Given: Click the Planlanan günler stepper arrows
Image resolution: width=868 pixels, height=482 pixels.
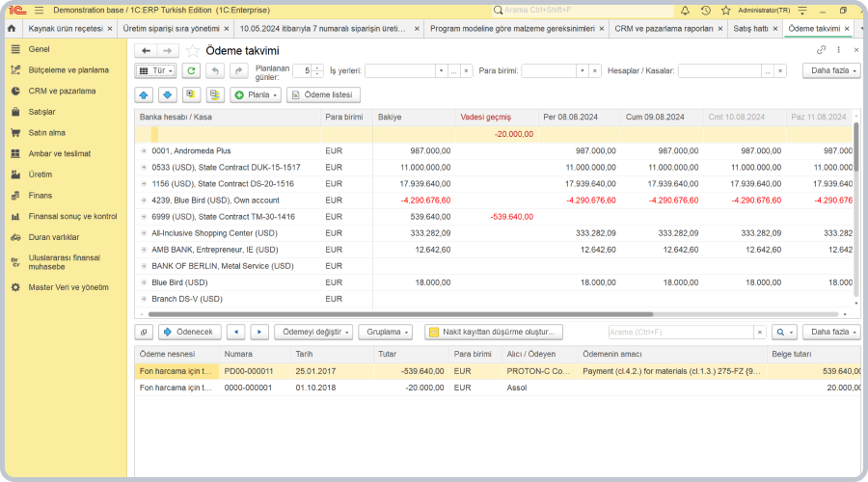Looking at the screenshot, I should (319, 70).
